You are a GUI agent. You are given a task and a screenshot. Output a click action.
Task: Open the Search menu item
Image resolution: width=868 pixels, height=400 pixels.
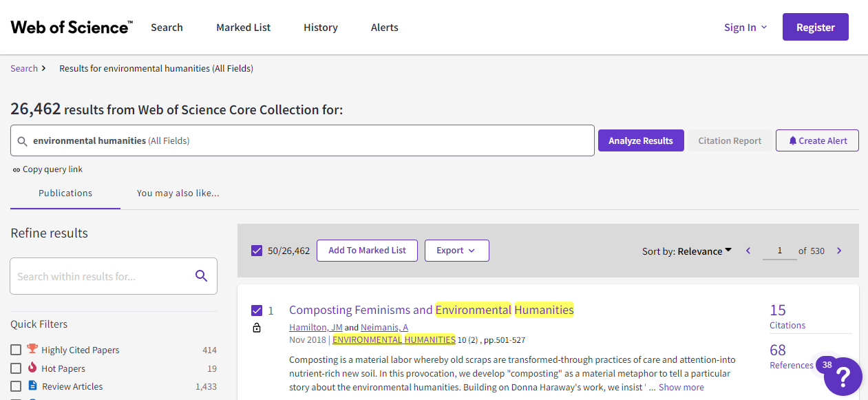click(x=167, y=28)
